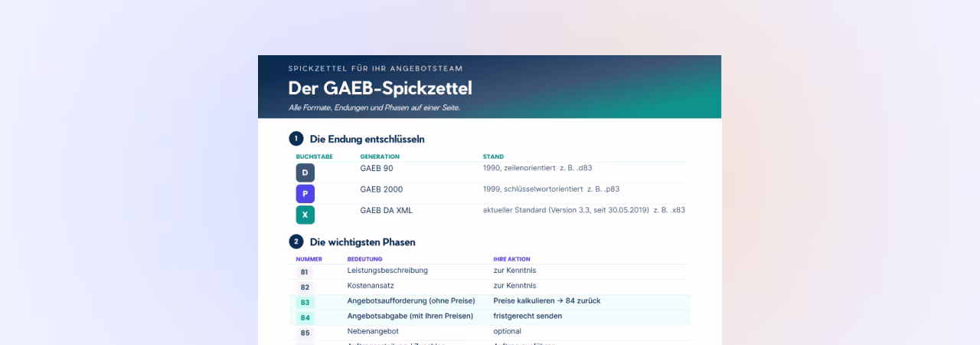Click the column header "STAND"
Screen dimensions: 980x345
tap(493, 156)
